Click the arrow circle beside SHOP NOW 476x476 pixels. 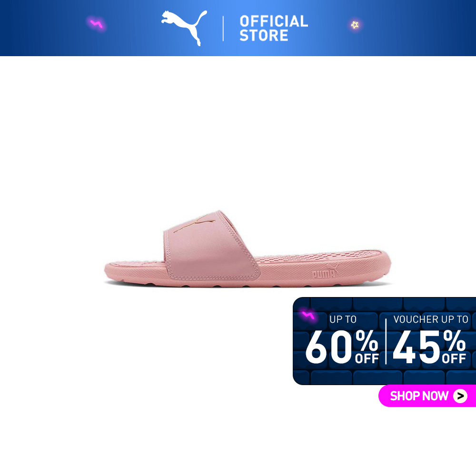(x=460, y=396)
